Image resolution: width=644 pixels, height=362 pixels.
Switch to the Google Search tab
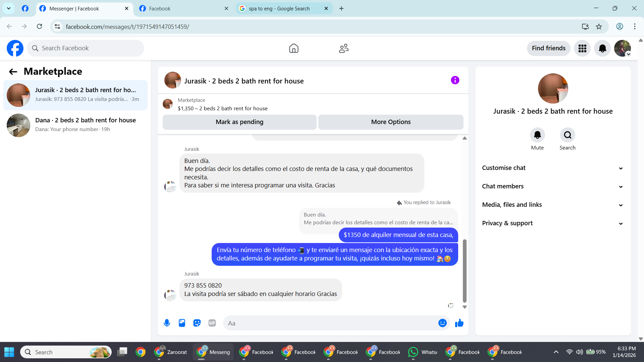[279, 9]
